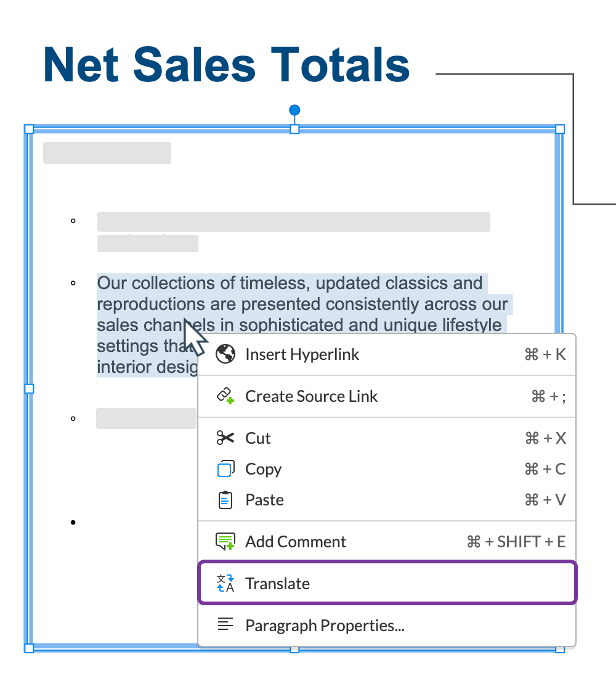This screenshot has height=694, width=616.
Task: Choose Insert Hyperlink from the context menu
Action: pyautogui.click(x=302, y=354)
